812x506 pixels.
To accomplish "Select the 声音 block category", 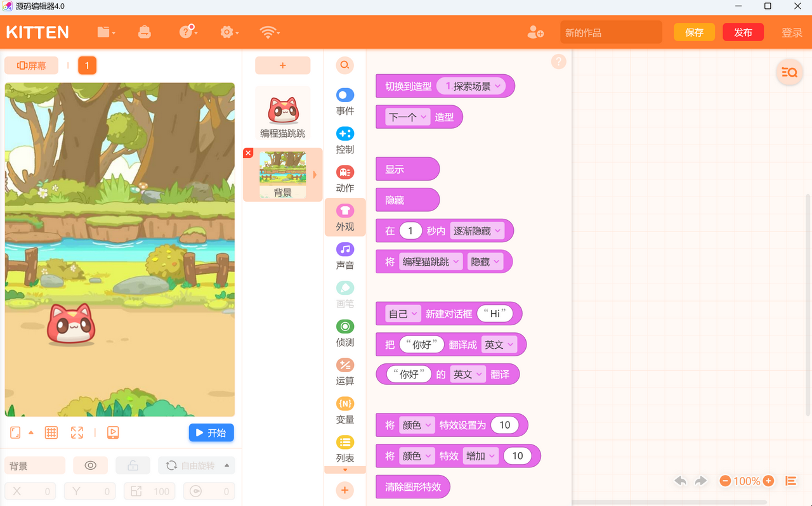I will 345,256.
